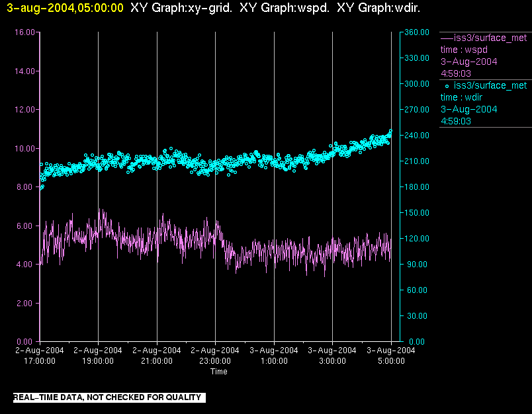Select the iss3/surface_met wdir legend entry
Viewport: 532px width, 414px height.
485,103
